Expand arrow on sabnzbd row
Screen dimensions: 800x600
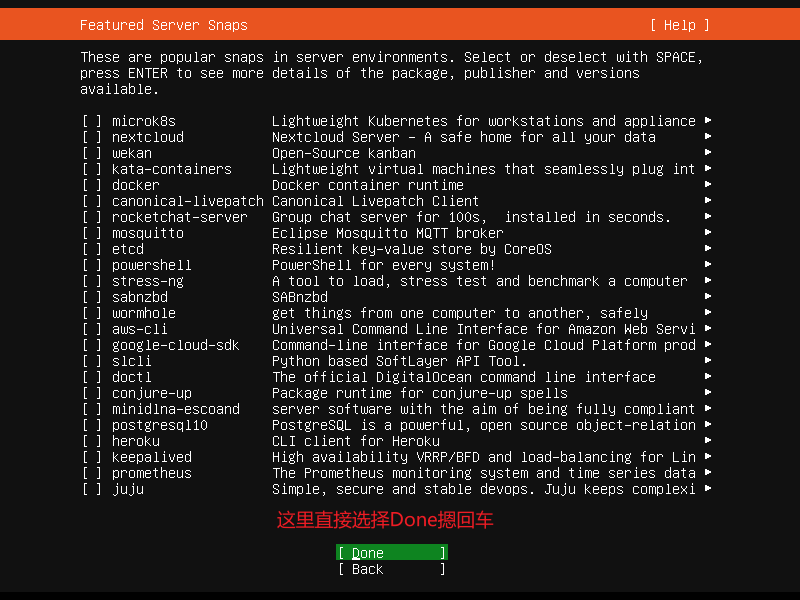click(x=708, y=296)
